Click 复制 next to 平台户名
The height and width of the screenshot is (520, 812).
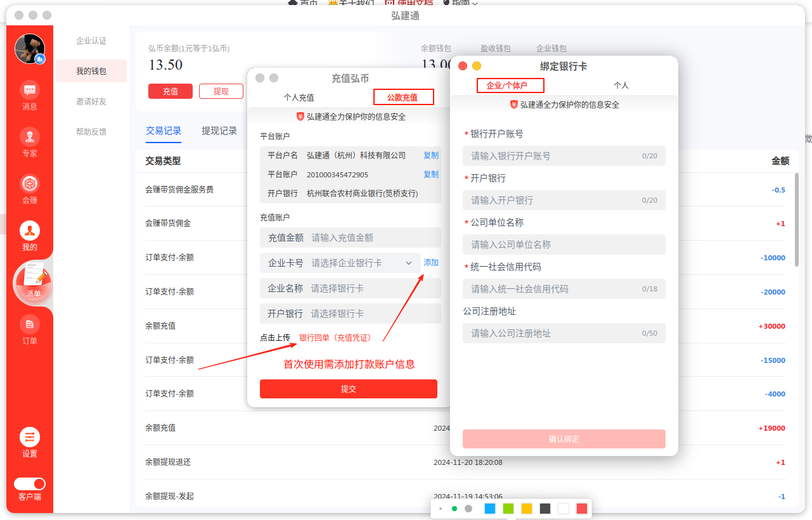coord(430,155)
